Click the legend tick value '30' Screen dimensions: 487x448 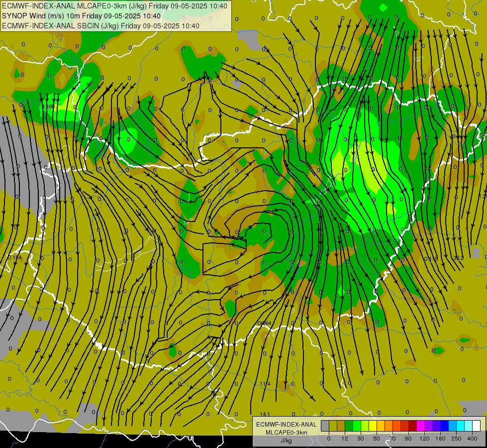(361, 439)
